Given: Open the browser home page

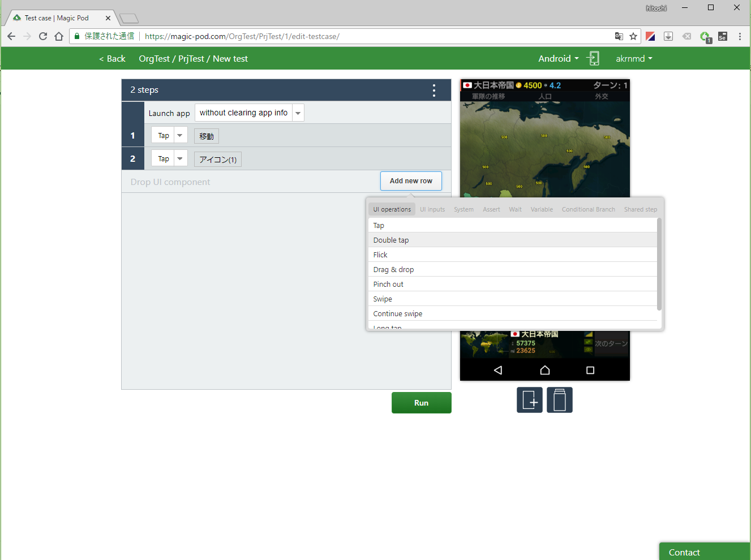Looking at the screenshot, I should tap(59, 36).
